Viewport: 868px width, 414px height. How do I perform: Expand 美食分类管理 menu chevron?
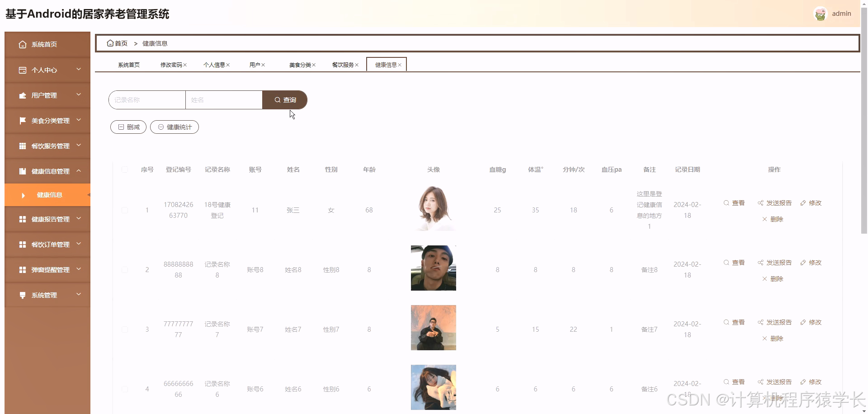[x=79, y=120]
